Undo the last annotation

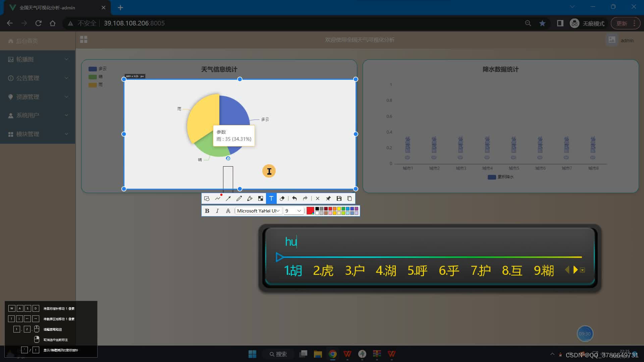click(x=294, y=198)
